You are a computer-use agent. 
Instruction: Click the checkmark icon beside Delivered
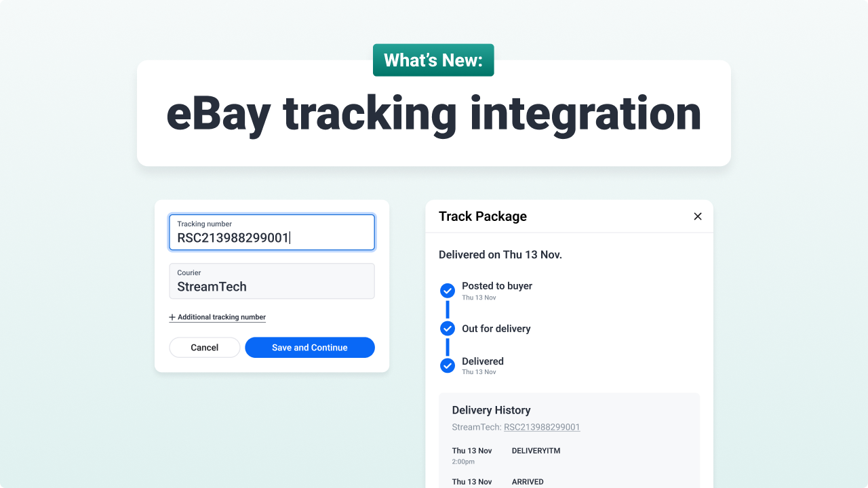point(448,365)
